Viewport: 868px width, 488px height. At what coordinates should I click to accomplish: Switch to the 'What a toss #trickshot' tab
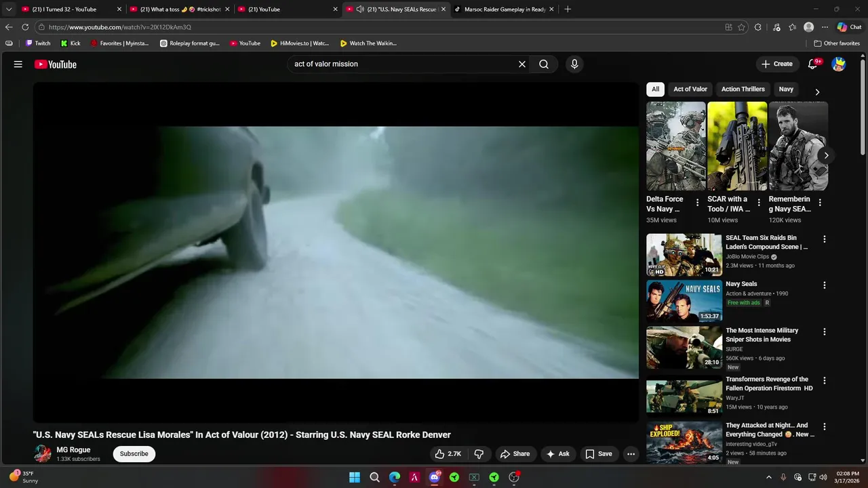point(180,9)
